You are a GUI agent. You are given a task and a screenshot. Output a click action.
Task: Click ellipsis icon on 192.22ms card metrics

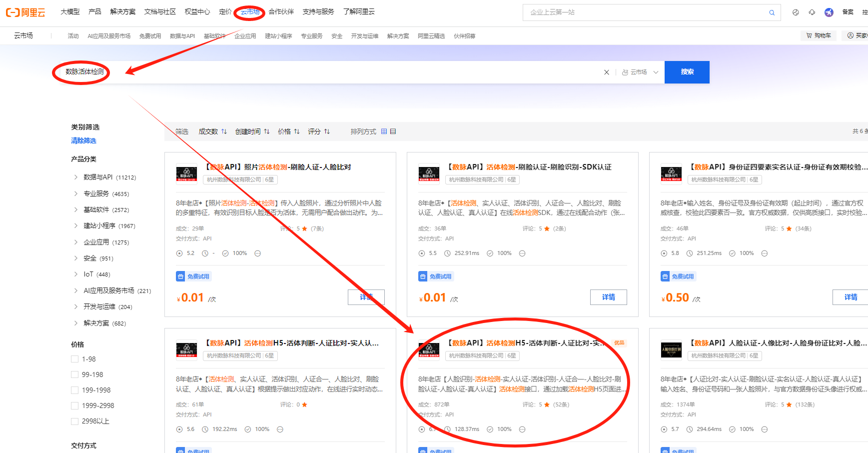click(x=280, y=429)
